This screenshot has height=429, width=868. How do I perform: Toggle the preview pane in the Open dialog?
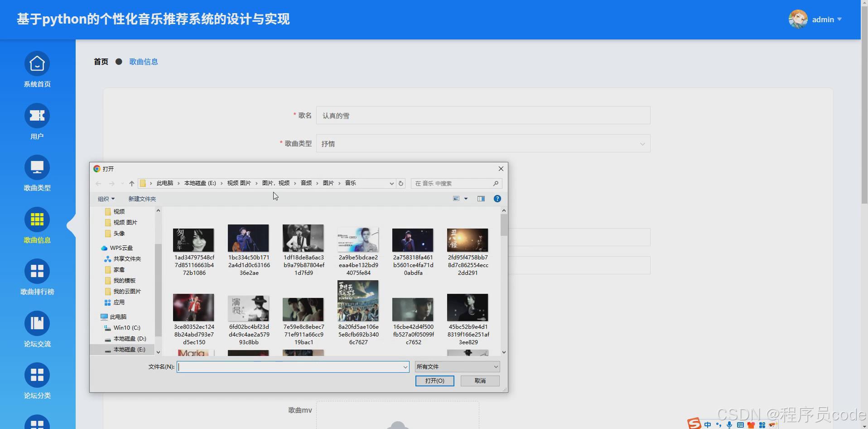pyautogui.click(x=481, y=199)
